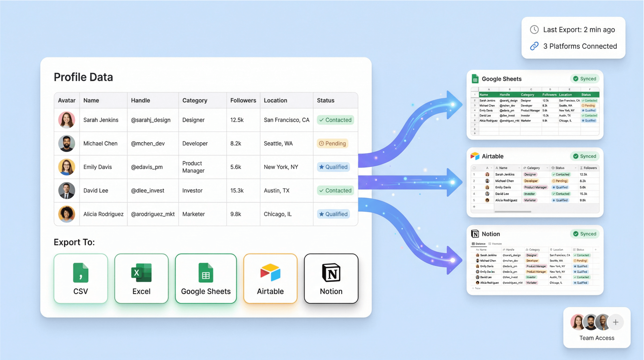Click the Synced badge on Notion card
644x360 pixels.
pyautogui.click(x=585, y=234)
